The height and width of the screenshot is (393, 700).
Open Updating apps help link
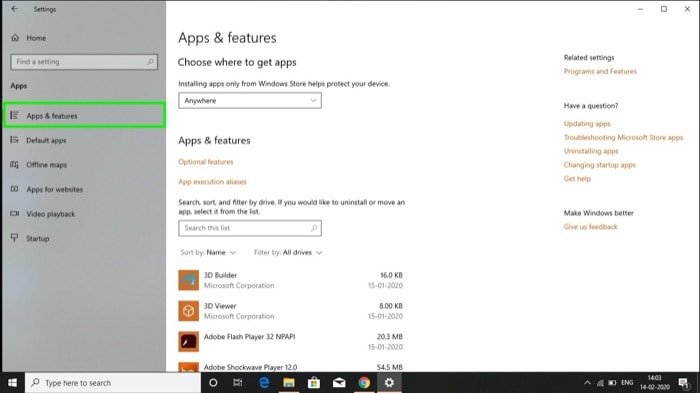click(587, 124)
